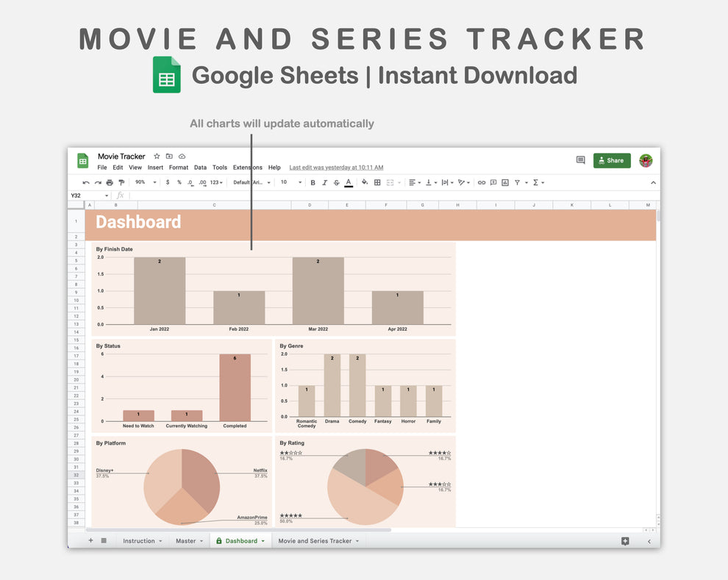Click the Name Box showing Y32
Image resolution: width=728 pixels, height=580 pixels.
pyautogui.click(x=82, y=195)
